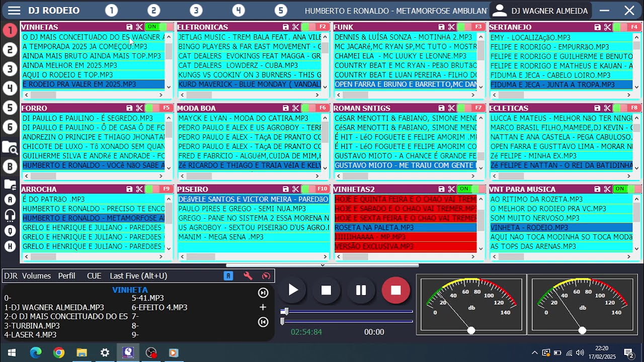Select red sidebar button 1

[x=10, y=30]
